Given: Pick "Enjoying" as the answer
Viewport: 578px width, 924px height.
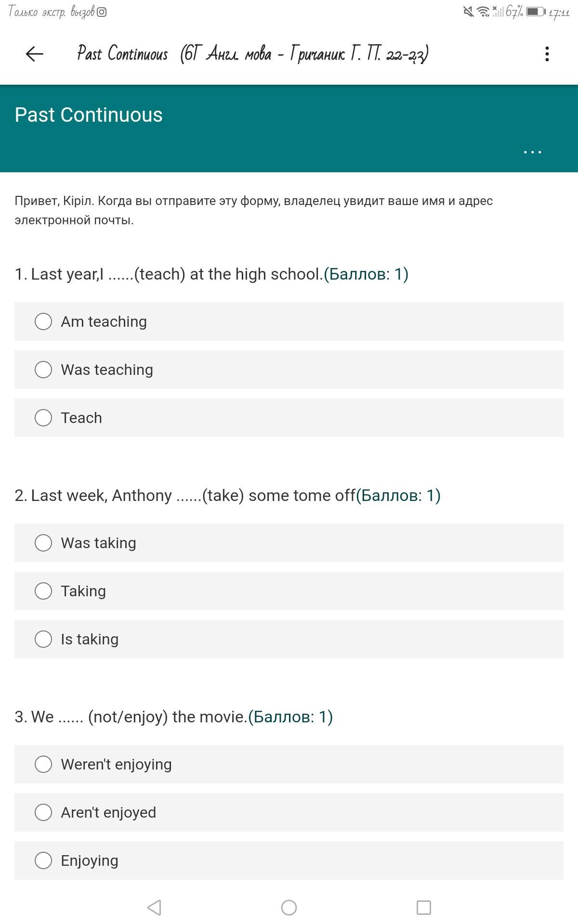Looking at the screenshot, I should (43, 860).
